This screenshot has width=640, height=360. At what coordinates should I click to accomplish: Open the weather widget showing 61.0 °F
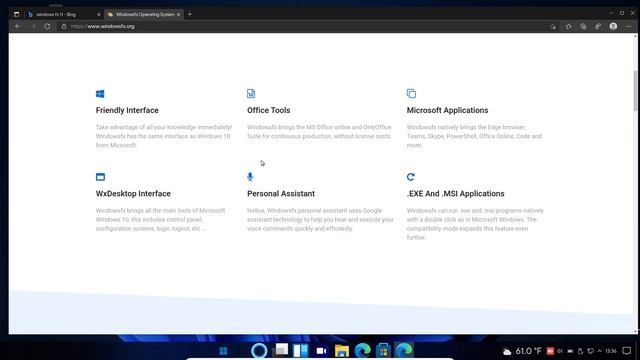522,351
